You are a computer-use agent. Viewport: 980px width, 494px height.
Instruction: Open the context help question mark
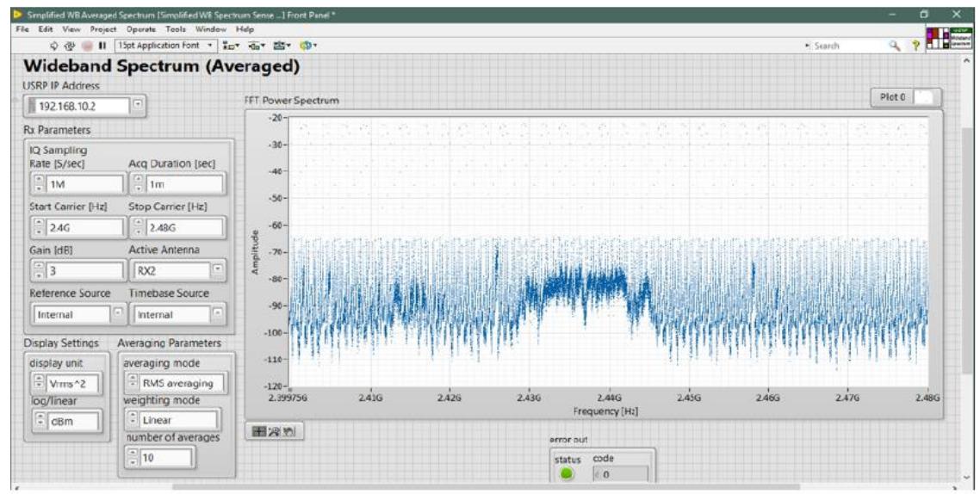915,46
